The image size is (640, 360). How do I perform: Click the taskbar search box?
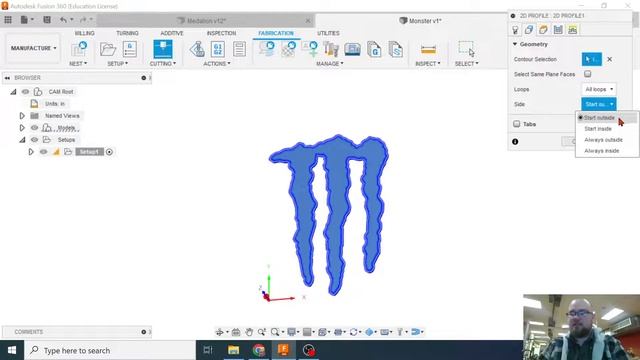pos(110,350)
